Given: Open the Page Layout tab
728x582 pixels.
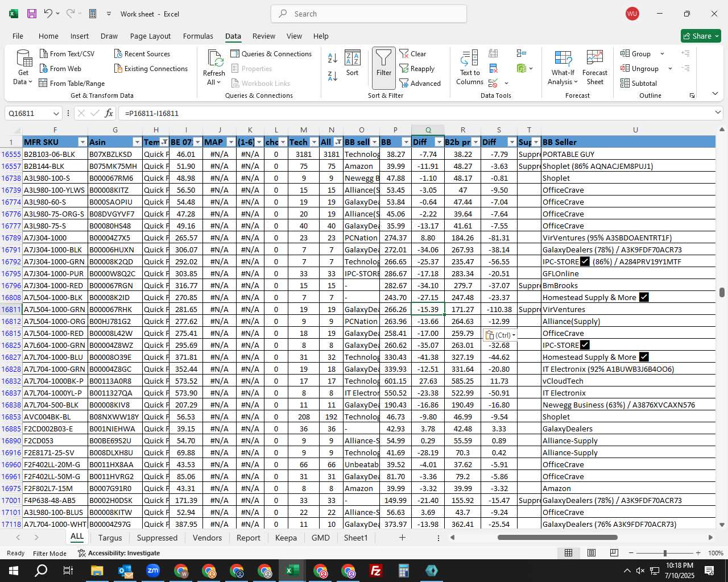Looking at the screenshot, I should point(150,36).
